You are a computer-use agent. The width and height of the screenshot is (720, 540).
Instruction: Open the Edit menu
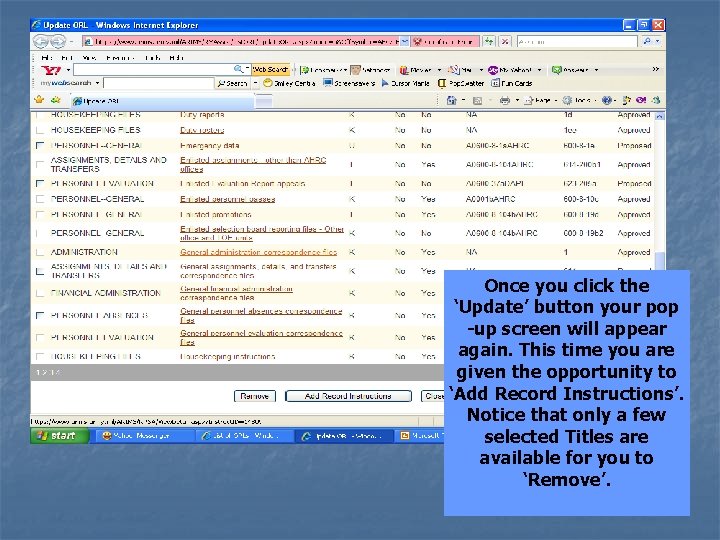coord(67,57)
